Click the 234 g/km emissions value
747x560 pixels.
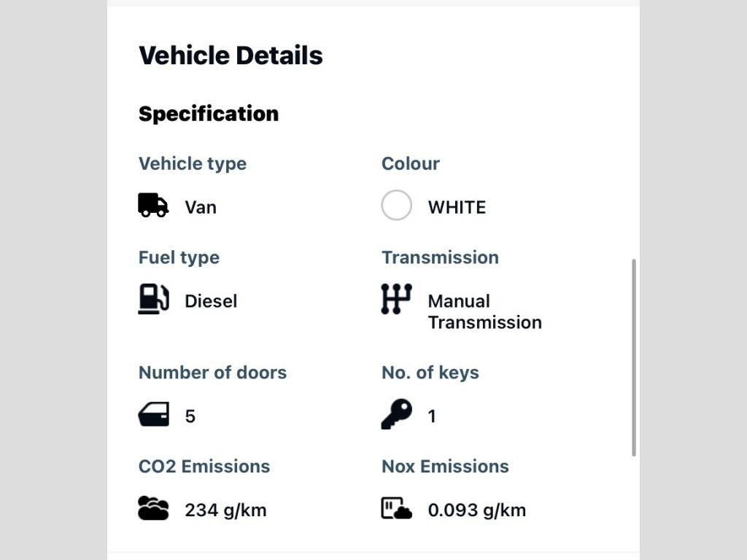point(225,510)
